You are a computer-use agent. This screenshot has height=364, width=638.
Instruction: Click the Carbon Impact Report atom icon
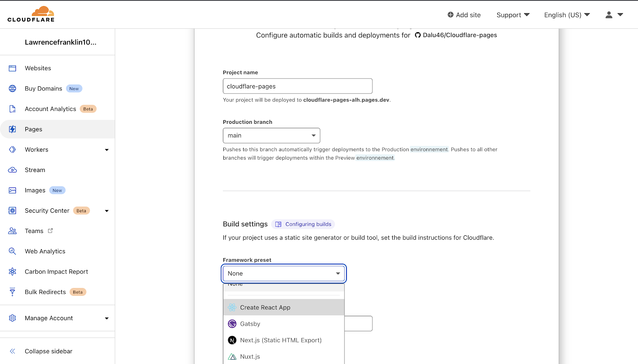coord(12,272)
